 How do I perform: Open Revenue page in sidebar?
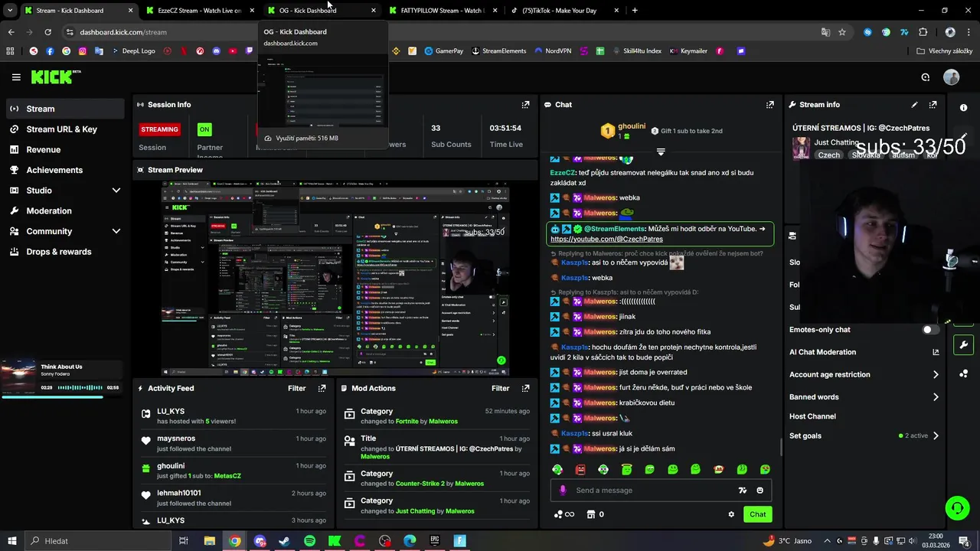click(x=64, y=150)
